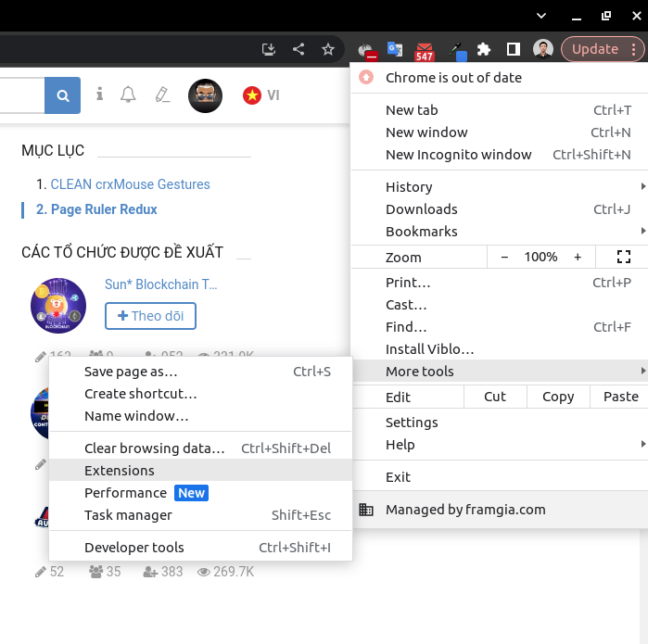Click the write post pencil icon

pyautogui.click(x=162, y=95)
